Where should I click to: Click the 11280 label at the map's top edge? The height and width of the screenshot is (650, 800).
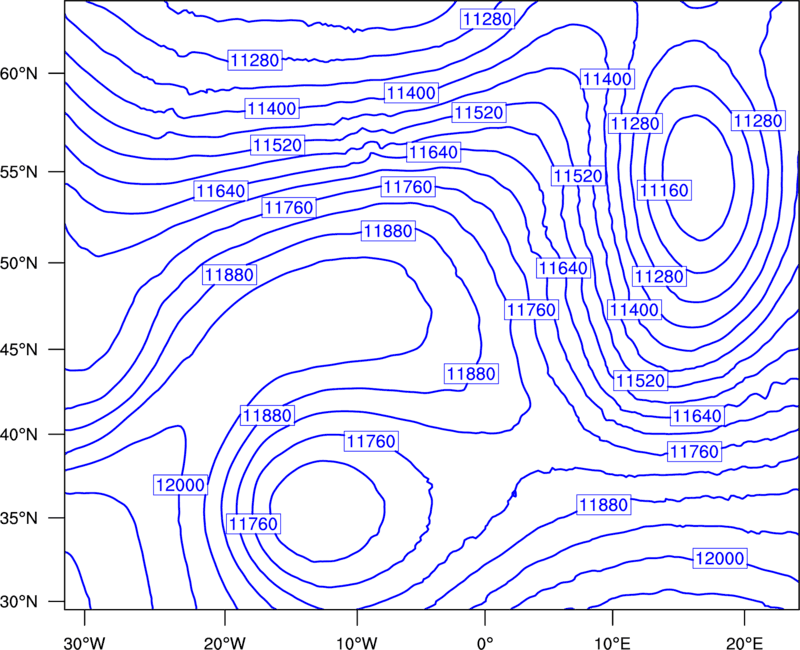pyautogui.click(x=487, y=19)
